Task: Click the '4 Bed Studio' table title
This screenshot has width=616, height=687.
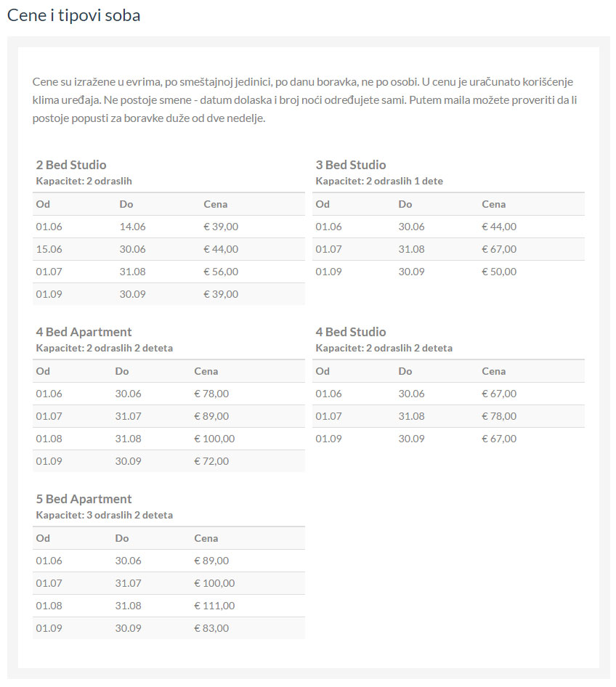Action: [x=351, y=332]
